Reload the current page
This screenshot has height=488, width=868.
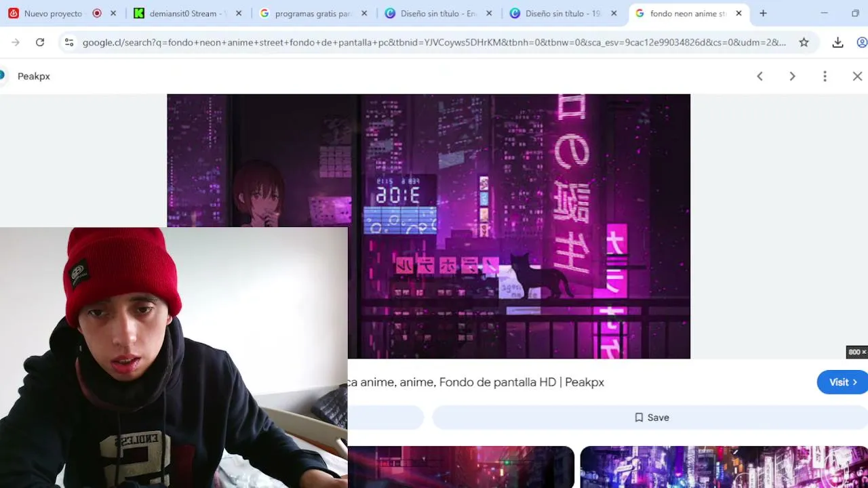click(40, 43)
